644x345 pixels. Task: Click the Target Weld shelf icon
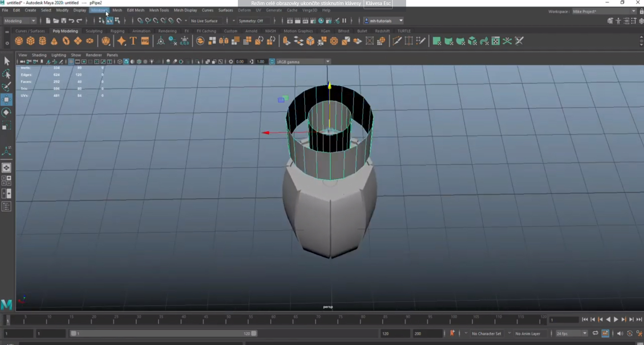pos(409,41)
